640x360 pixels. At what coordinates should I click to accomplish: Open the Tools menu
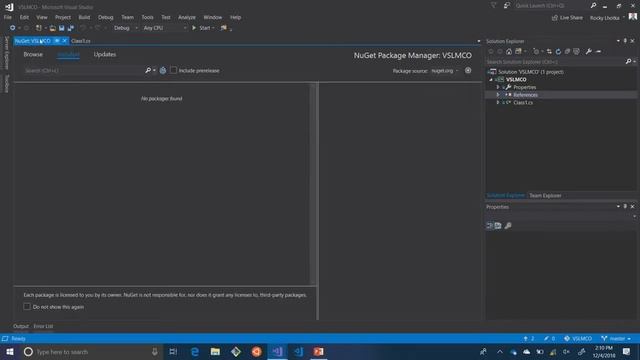point(147,17)
